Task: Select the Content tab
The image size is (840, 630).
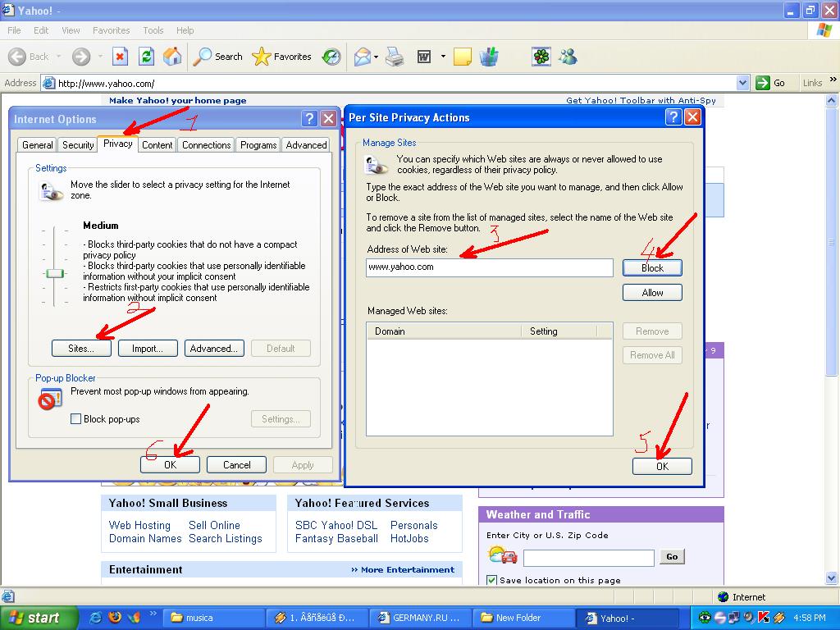Action: coord(157,145)
